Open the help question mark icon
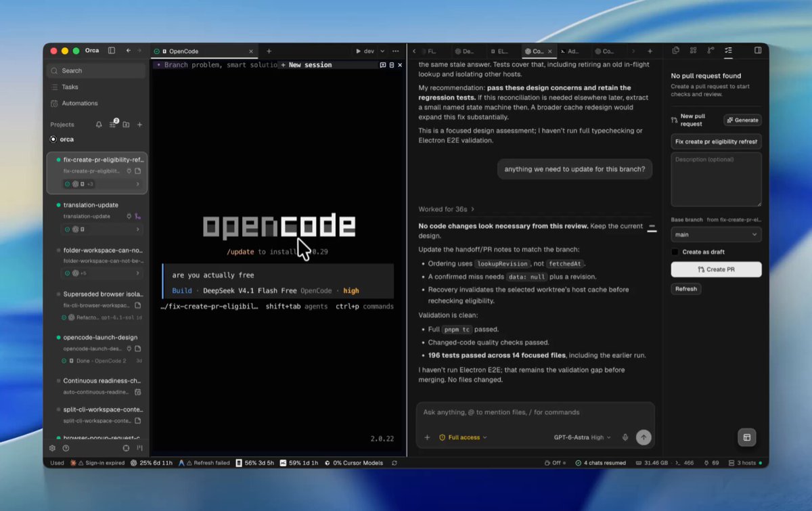The height and width of the screenshot is (511, 812). pyautogui.click(x=66, y=448)
